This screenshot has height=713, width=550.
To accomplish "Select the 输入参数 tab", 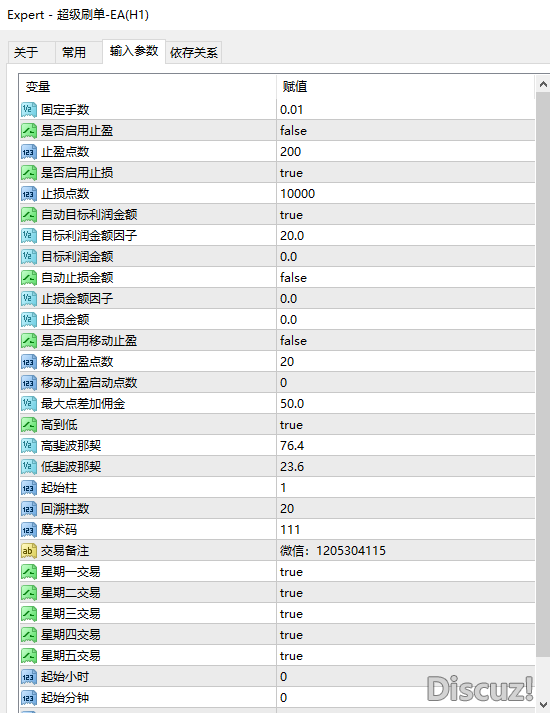I will coord(134,51).
